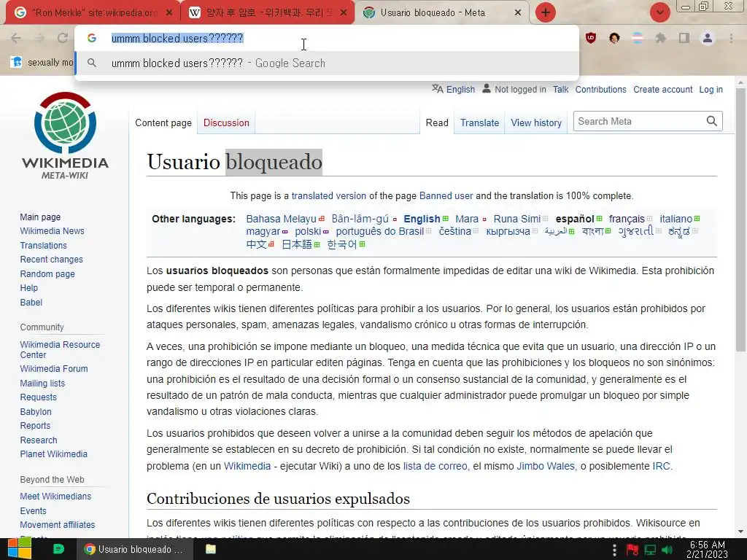Click the striped flag extension icon
This screenshot has width=747, height=560.
coord(638,38)
